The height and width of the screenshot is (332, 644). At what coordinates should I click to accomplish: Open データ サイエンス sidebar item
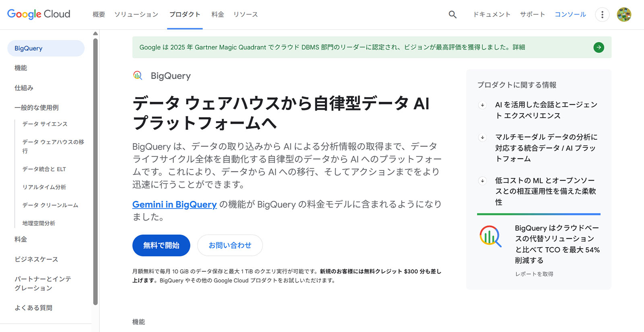(45, 124)
